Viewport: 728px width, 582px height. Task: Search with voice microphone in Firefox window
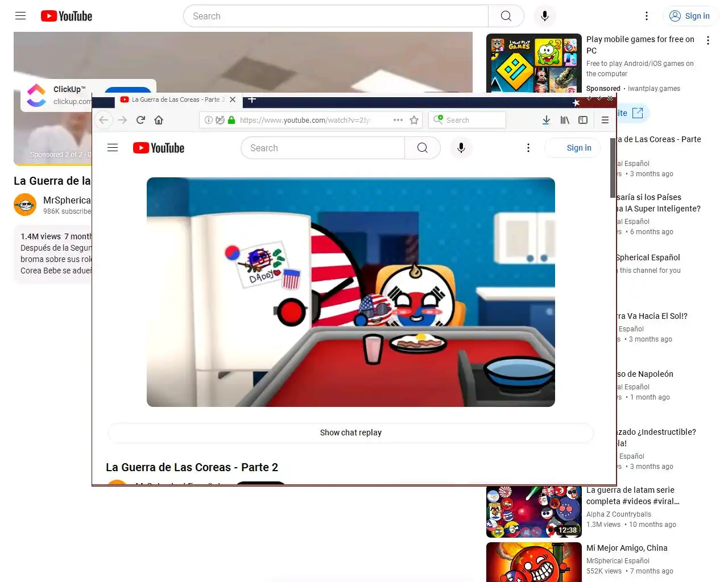click(461, 148)
